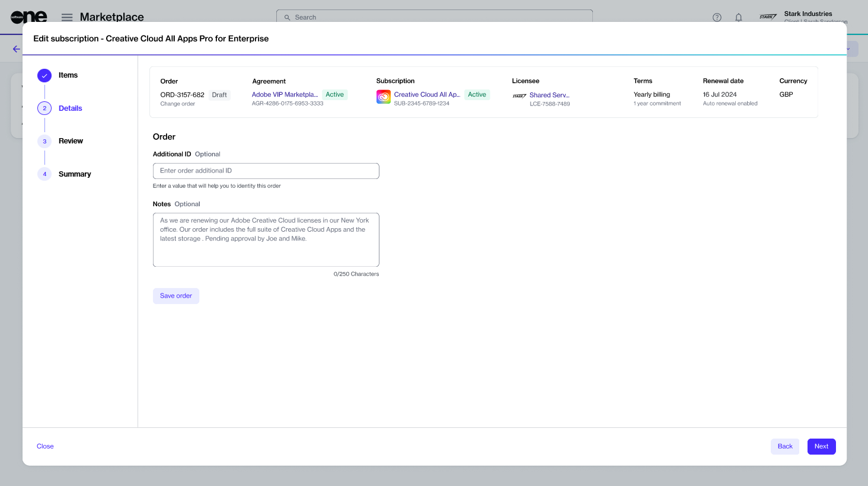This screenshot has height=486, width=868.
Task: Click the completed Items step checkmark
Action: point(44,75)
